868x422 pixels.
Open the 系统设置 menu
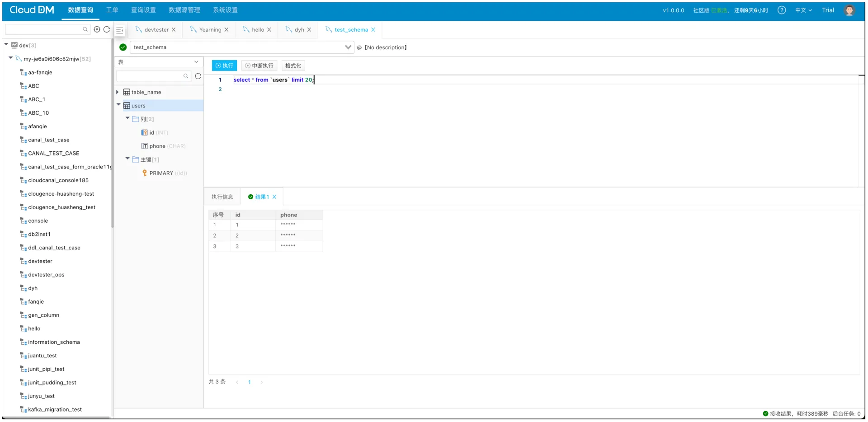coord(225,10)
